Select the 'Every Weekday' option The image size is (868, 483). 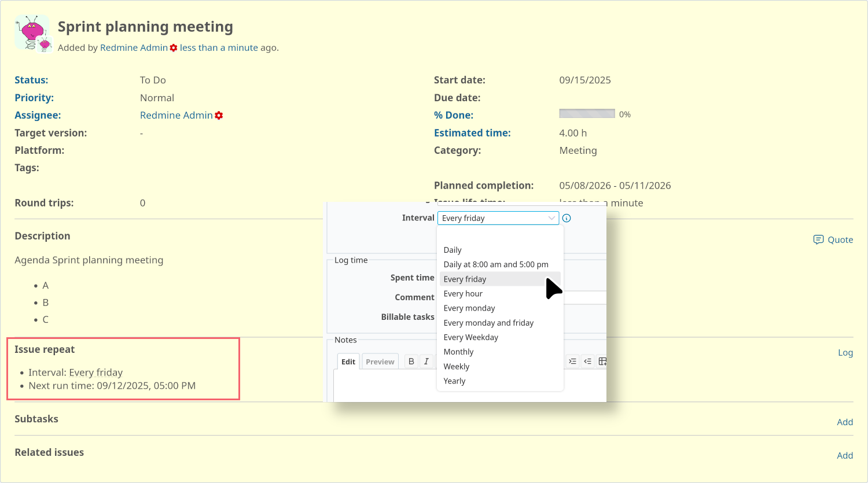pyautogui.click(x=500, y=337)
